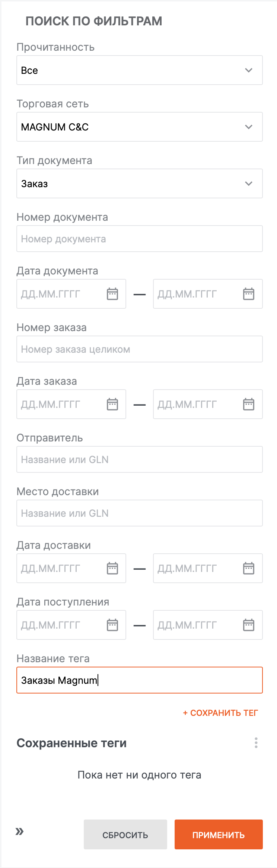The height and width of the screenshot is (868, 277).
Task: Click the Место доставки input field
Action: (x=140, y=513)
